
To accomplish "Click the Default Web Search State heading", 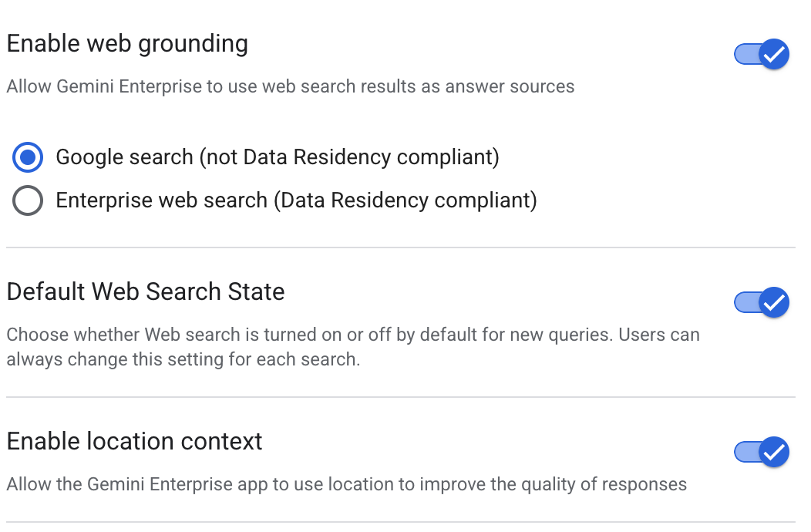I will pyautogui.click(x=146, y=292).
